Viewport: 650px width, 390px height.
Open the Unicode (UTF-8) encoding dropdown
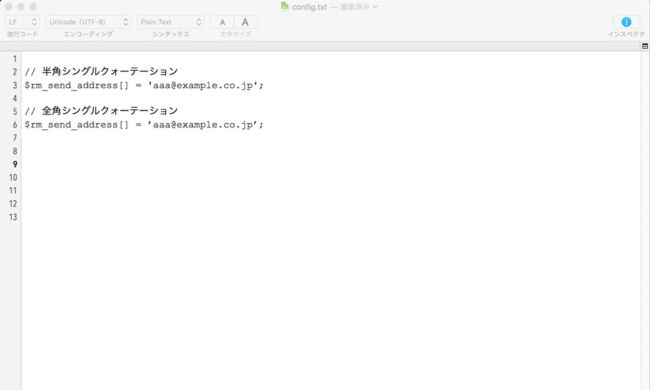88,22
